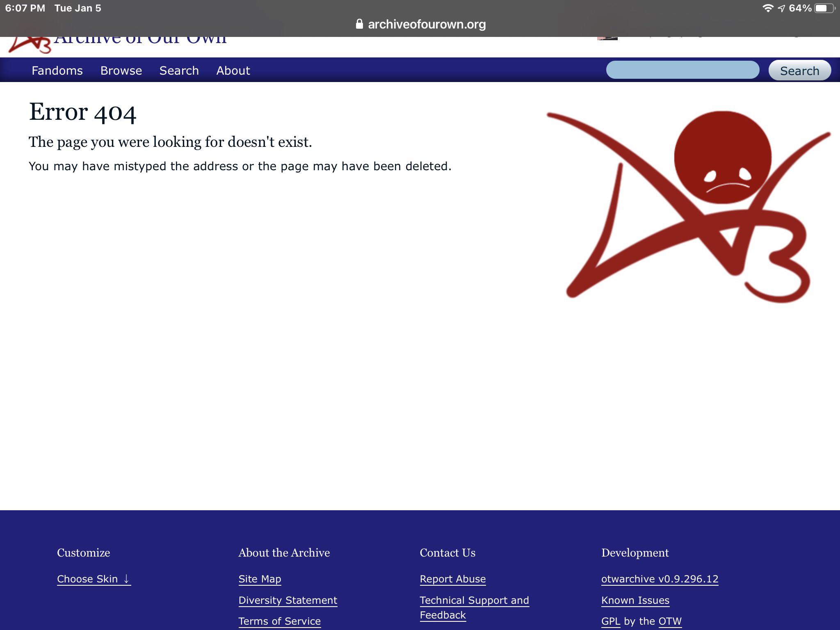The image size is (840, 630).
Task: Tap the battery indicator icon
Action: (x=824, y=8)
